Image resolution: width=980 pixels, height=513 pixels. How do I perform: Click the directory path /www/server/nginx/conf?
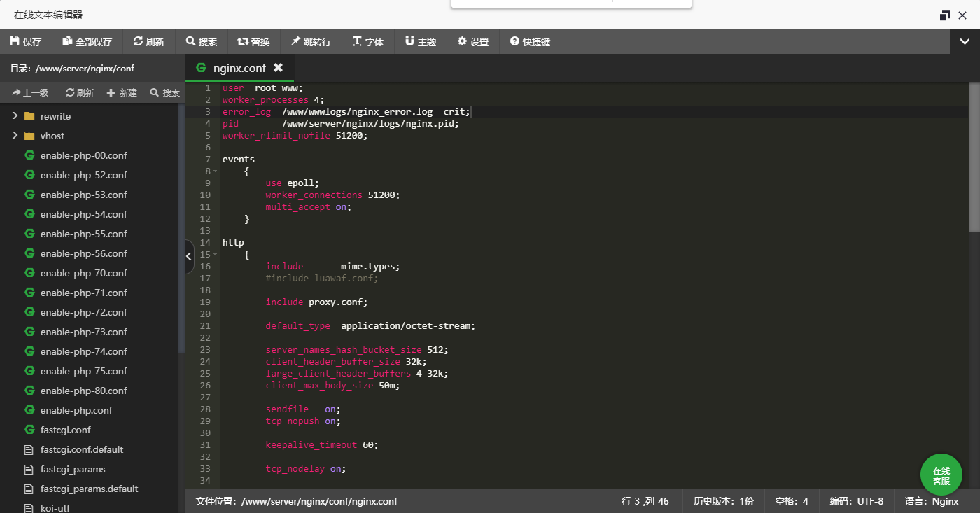pos(85,69)
